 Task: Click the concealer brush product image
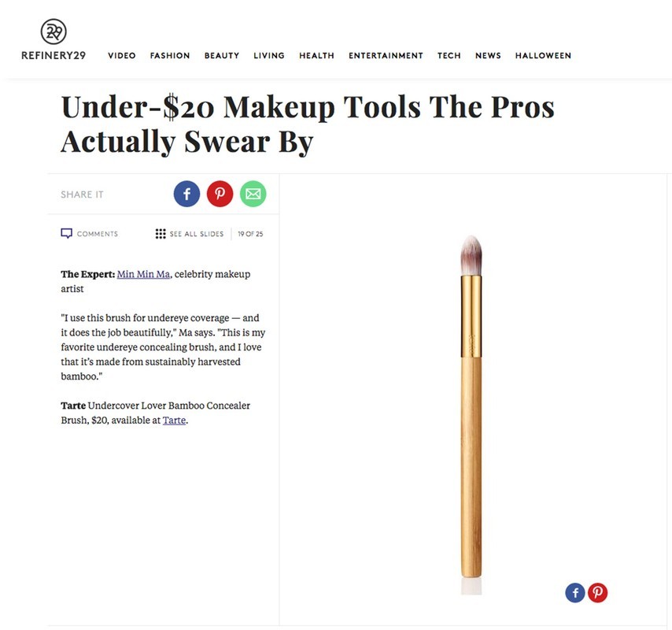(471, 414)
